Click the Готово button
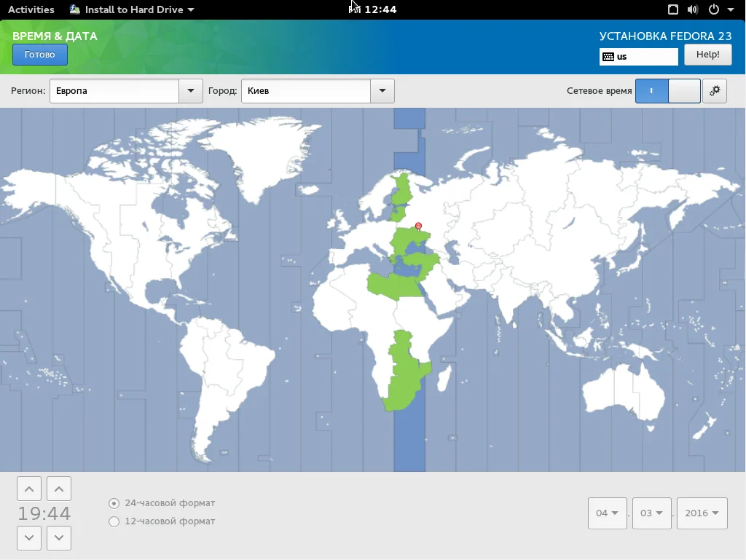This screenshot has height=560, width=746. (40, 55)
